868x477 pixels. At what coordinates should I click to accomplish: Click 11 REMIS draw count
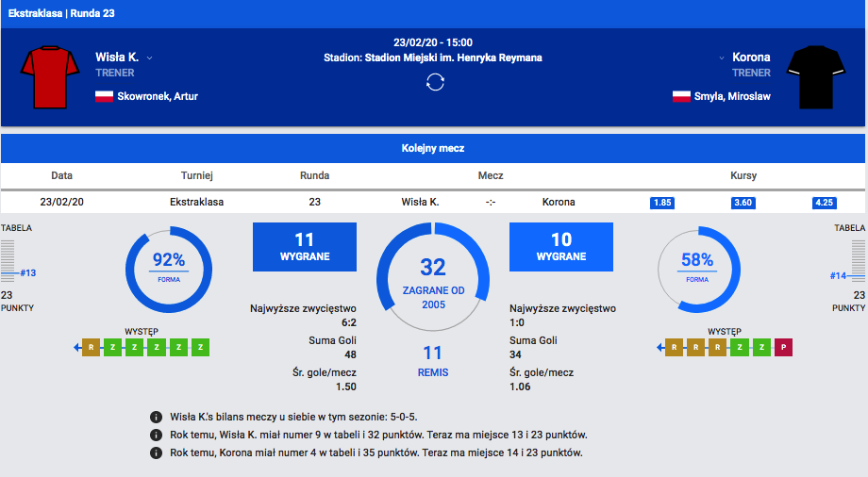point(433,361)
